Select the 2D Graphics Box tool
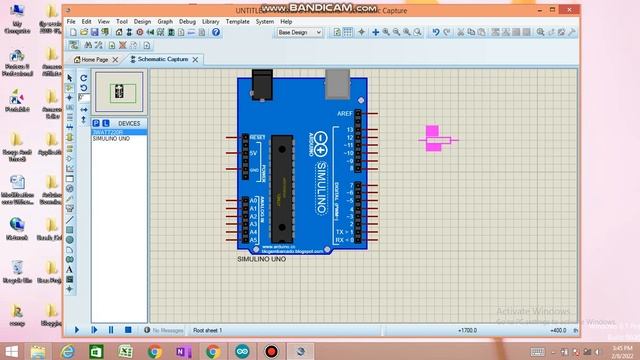Screen dimensions: 640x360 click(x=70, y=230)
